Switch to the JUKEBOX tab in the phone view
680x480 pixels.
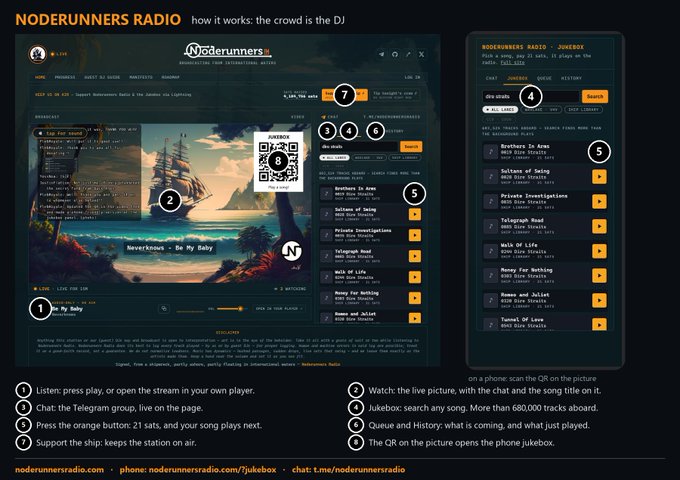tap(517, 78)
